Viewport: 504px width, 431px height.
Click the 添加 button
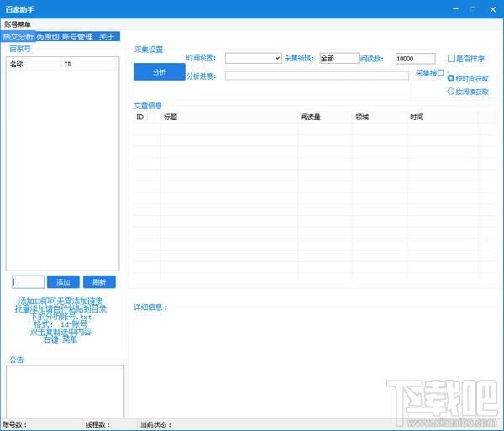pos(63,282)
